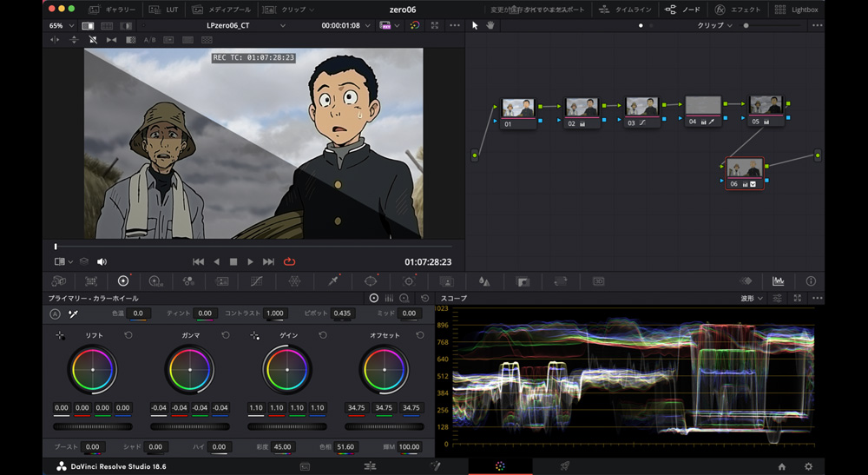Image resolution: width=868 pixels, height=475 pixels.
Task: Select the hand pan tool in node editor
Action: click(x=490, y=25)
